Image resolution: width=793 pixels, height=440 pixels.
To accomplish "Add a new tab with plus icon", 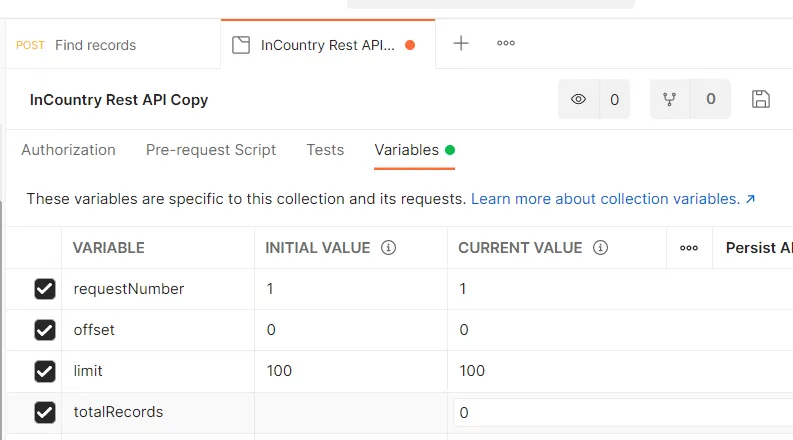I will (x=461, y=43).
